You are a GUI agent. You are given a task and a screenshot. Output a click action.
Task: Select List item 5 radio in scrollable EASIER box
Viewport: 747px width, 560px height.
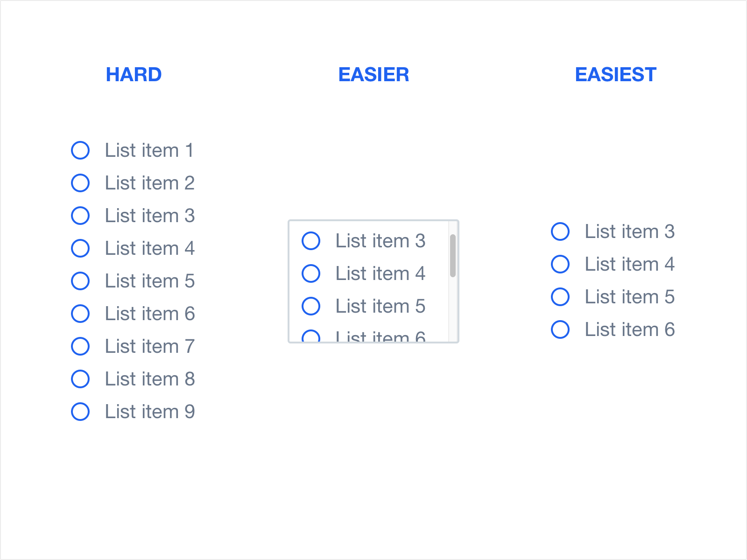tap(311, 306)
